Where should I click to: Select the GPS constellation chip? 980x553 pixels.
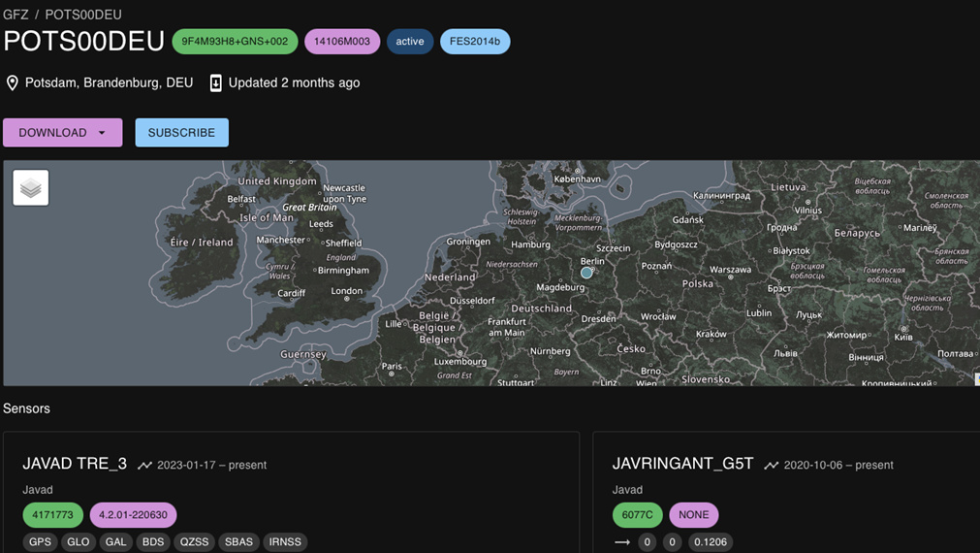(x=40, y=542)
